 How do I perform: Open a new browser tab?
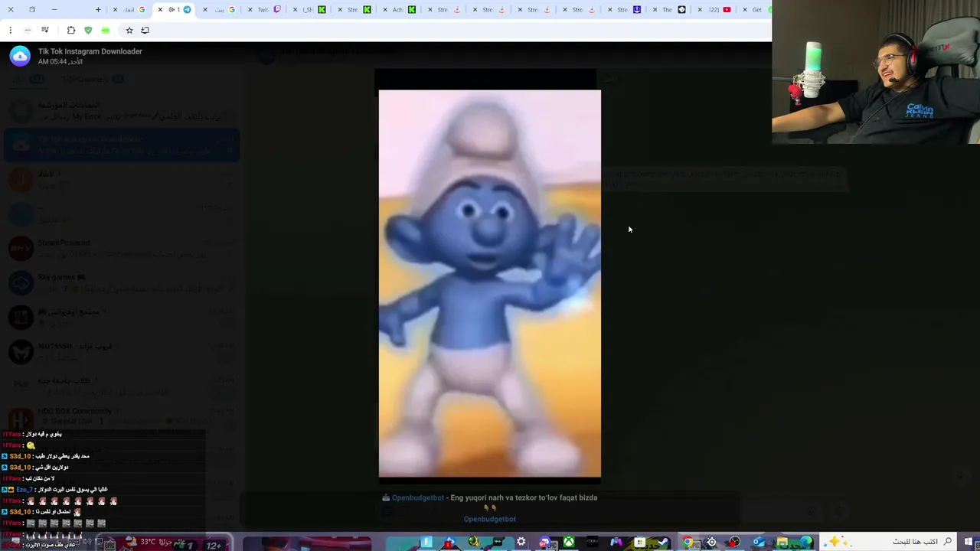coord(98,9)
